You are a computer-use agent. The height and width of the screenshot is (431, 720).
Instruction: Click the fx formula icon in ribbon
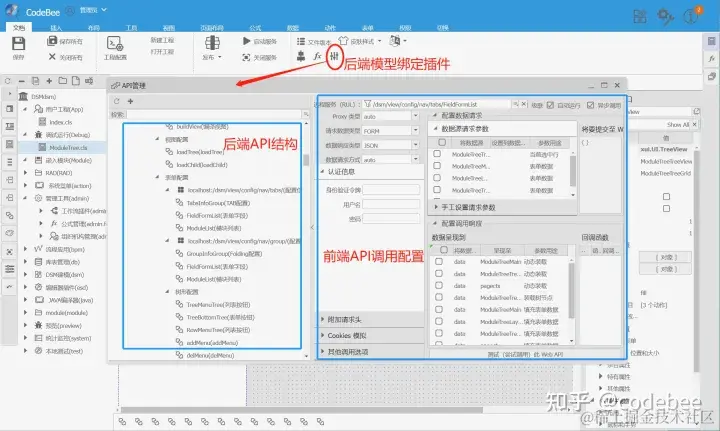(x=317, y=56)
